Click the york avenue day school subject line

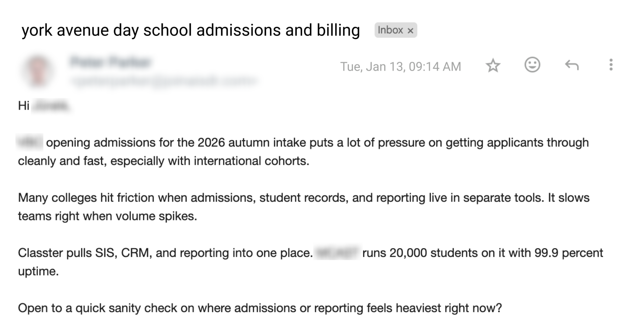191,30
